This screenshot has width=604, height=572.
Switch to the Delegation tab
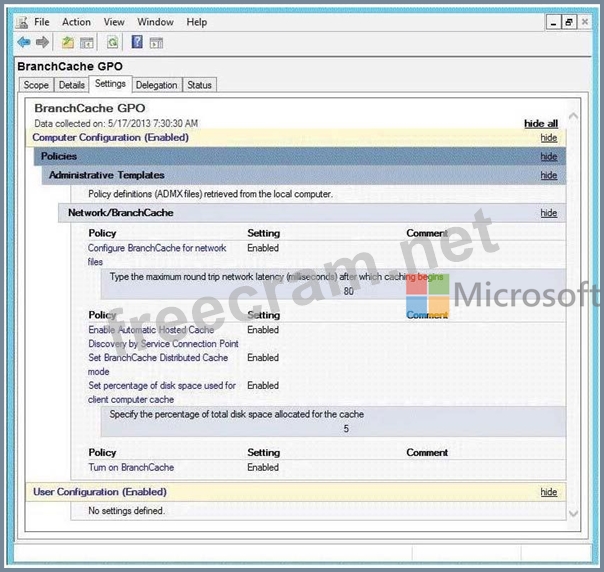[x=156, y=85]
